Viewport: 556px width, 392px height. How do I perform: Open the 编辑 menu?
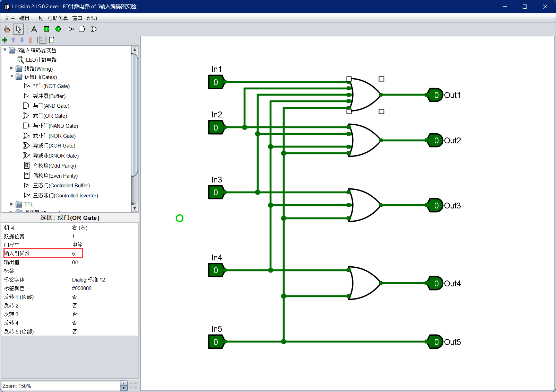tap(24, 18)
